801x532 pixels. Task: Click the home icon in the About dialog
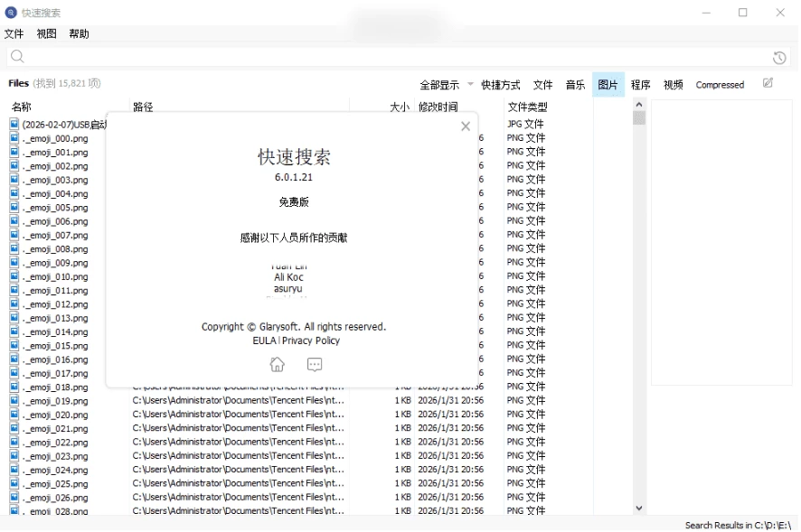277,364
